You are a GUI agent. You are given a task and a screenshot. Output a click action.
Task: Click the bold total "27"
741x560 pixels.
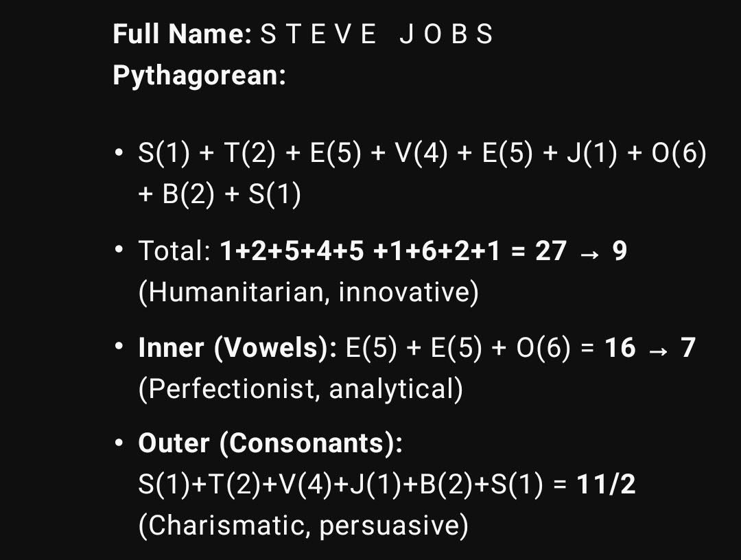coord(551,251)
